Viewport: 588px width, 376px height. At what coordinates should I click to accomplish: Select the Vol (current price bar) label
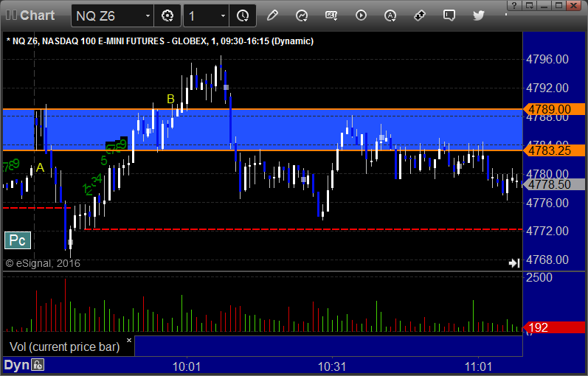pos(64,347)
